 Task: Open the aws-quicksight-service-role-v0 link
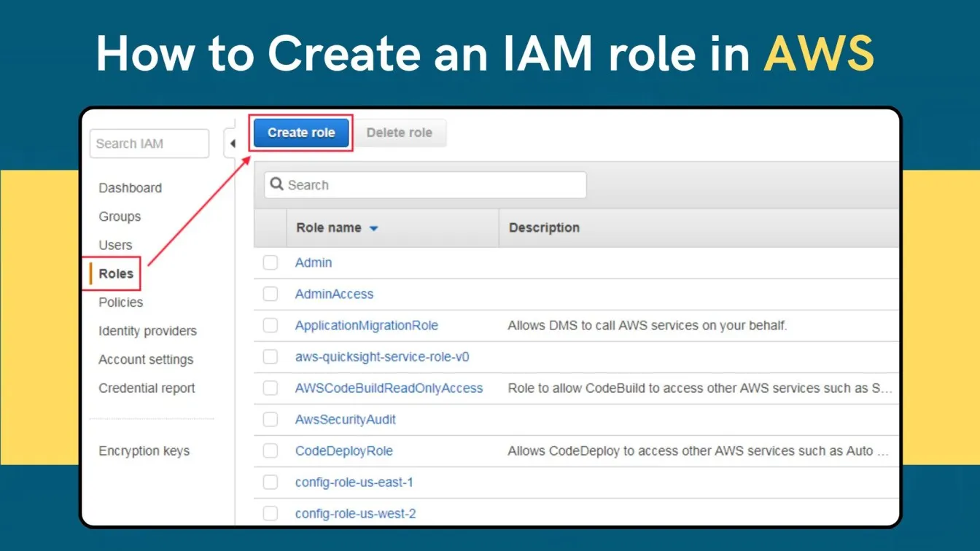[382, 357]
